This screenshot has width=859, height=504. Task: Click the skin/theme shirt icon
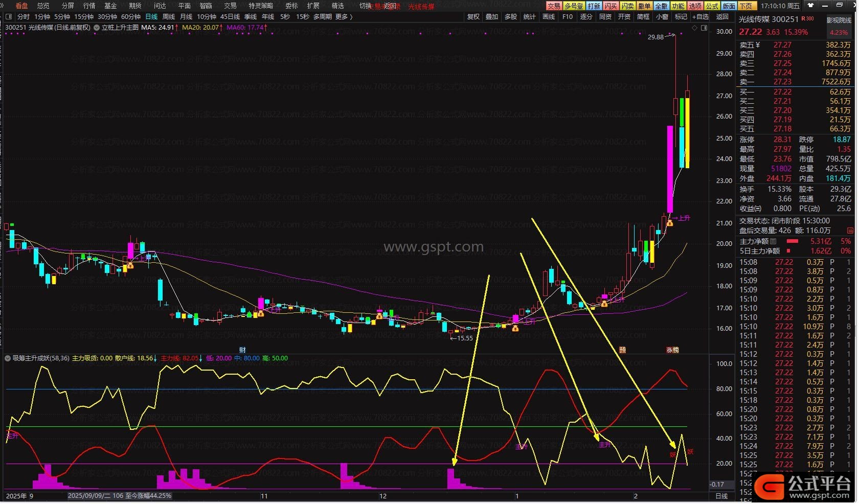[810, 5]
